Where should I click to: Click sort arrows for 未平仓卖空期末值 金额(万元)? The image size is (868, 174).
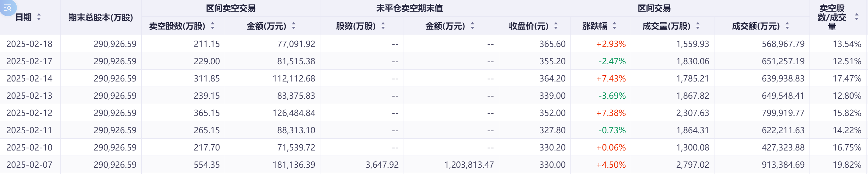[x=472, y=26]
